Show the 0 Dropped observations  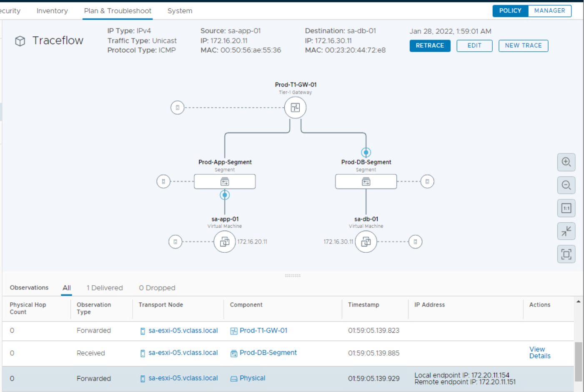pos(157,288)
